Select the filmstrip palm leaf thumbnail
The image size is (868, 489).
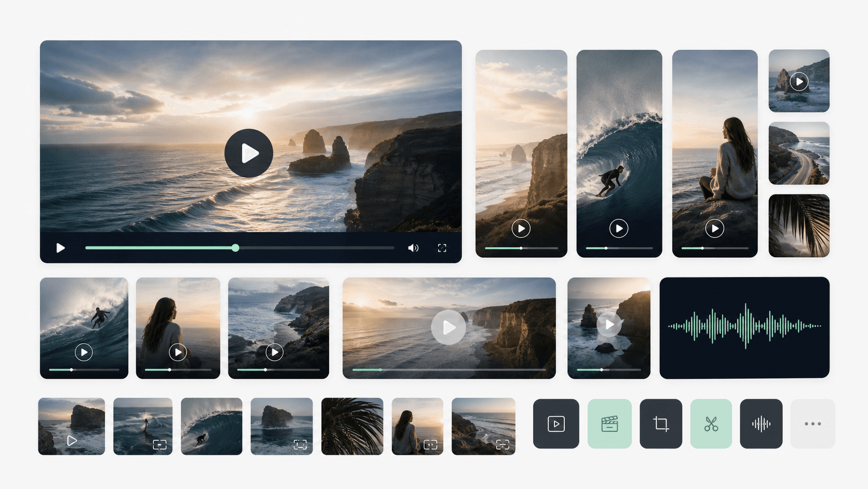(352, 426)
